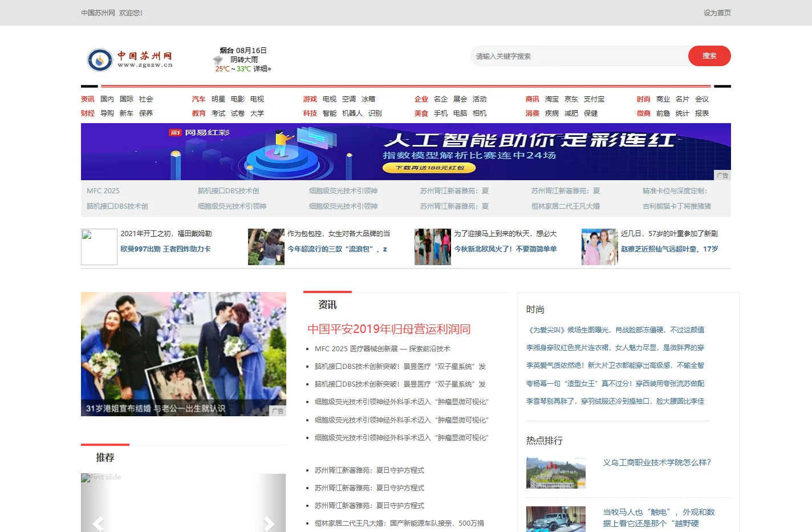Open 夸杨幂一句“造型女王” fashion link

pyautogui.click(x=615, y=383)
